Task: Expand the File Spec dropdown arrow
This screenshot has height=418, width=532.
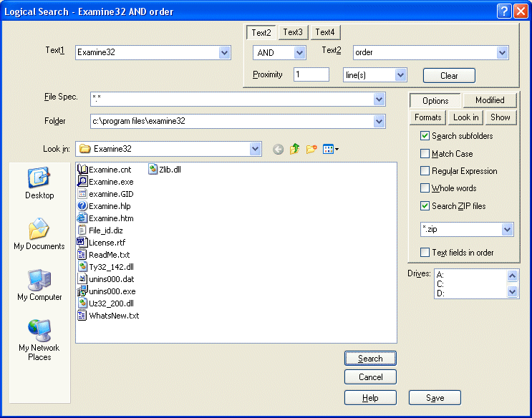Action: pos(379,99)
